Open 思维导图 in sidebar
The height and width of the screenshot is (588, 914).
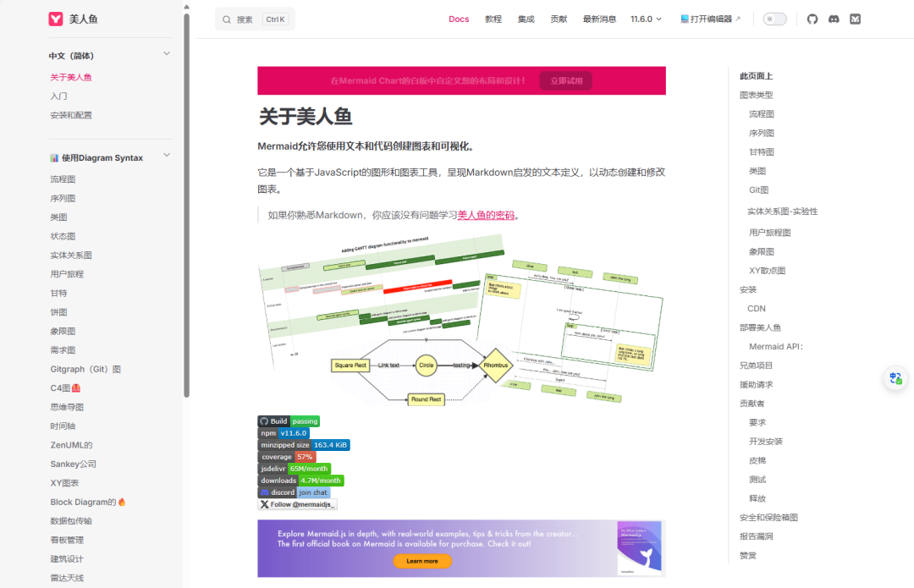[67, 407]
